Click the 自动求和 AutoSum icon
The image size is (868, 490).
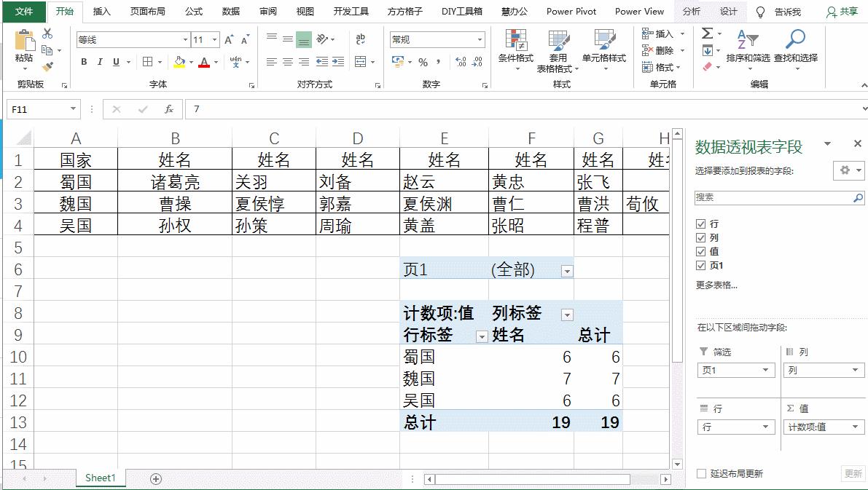click(x=707, y=31)
